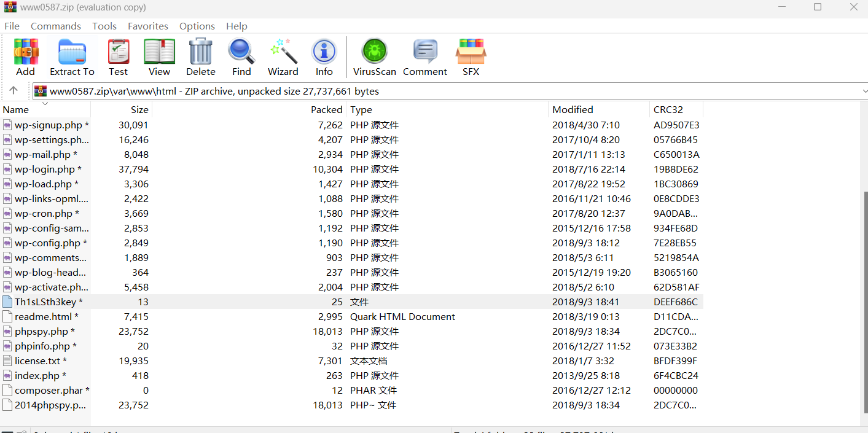Viewport: 868px width, 433px height.
Task: Click the composer.phar file icon
Action: 7,390
